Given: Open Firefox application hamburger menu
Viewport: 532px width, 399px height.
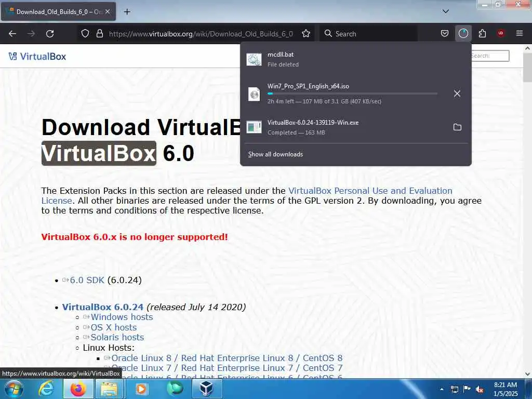Looking at the screenshot, I should click(x=519, y=33).
